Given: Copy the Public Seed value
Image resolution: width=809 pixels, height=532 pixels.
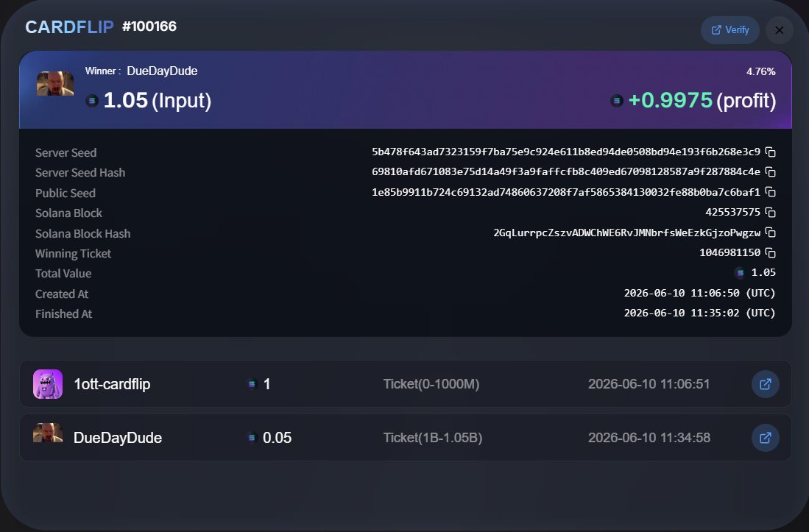Looking at the screenshot, I should [x=770, y=192].
